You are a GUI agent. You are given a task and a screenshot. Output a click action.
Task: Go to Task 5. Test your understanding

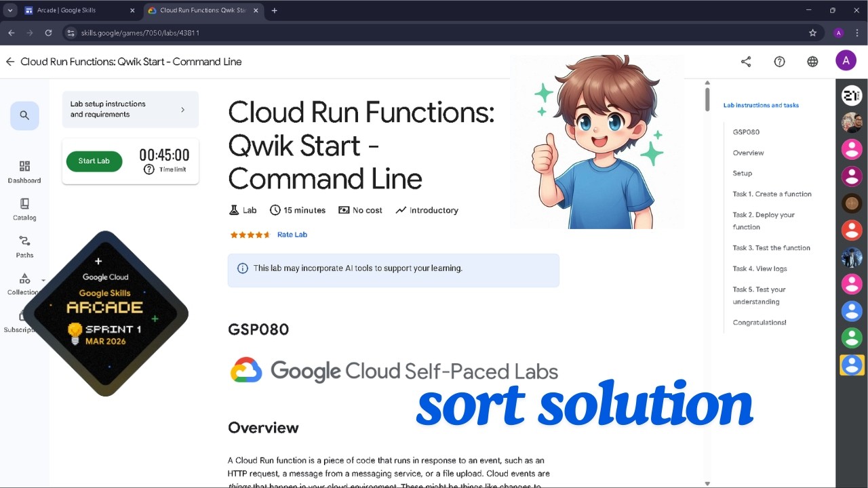[759, 296]
